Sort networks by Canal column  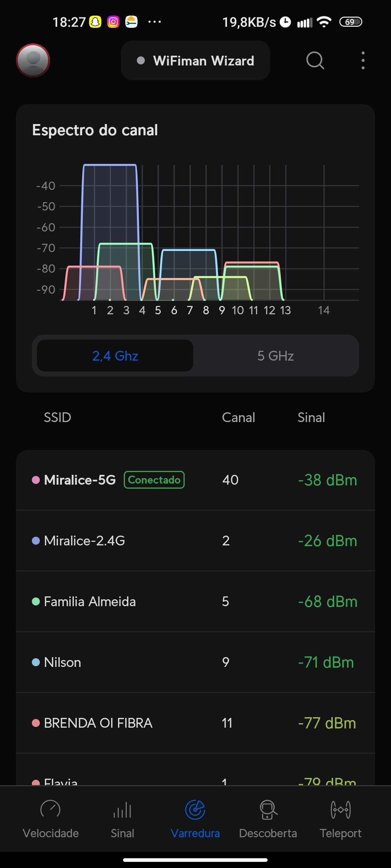(238, 417)
